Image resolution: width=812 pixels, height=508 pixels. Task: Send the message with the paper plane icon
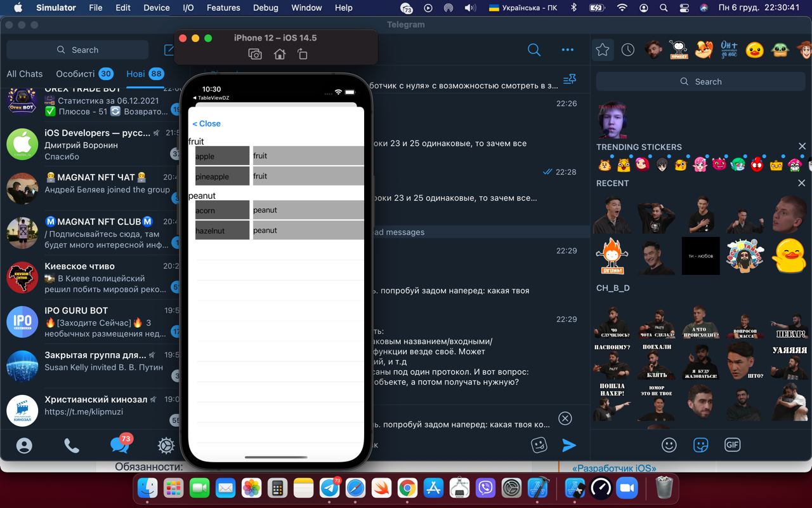(x=569, y=445)
